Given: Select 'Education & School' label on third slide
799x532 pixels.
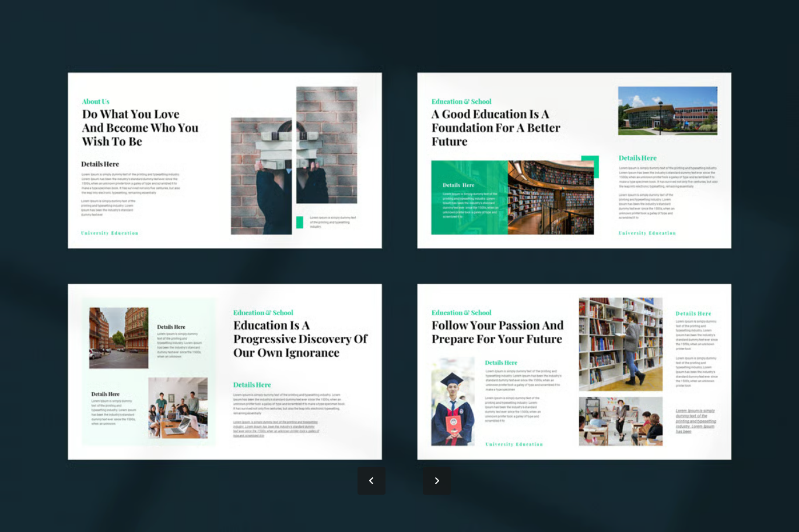Looking at the screenshot, I should pos(263,313).
